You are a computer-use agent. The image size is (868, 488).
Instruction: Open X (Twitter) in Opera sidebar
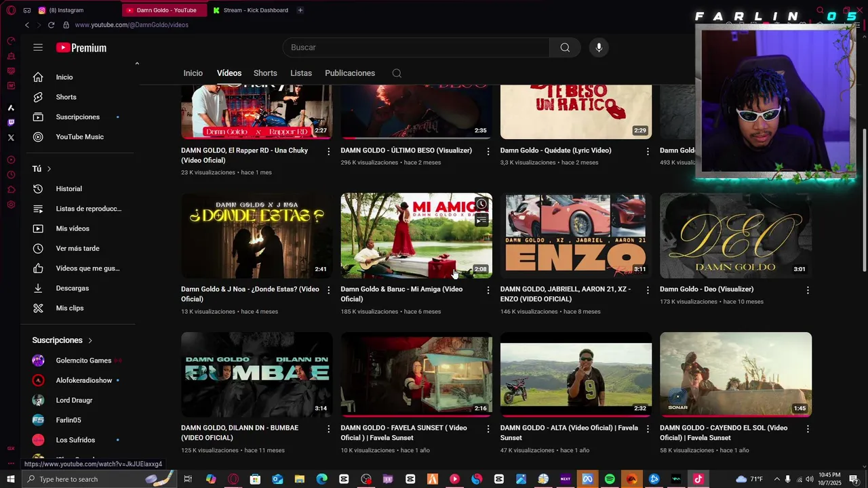(x=11, y=138)
